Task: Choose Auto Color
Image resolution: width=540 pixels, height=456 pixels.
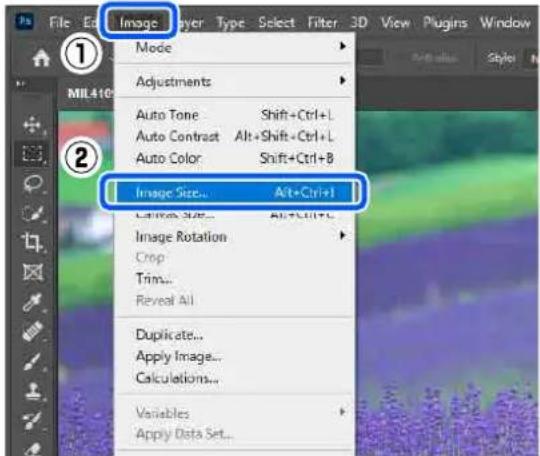Action: point(234,158)
